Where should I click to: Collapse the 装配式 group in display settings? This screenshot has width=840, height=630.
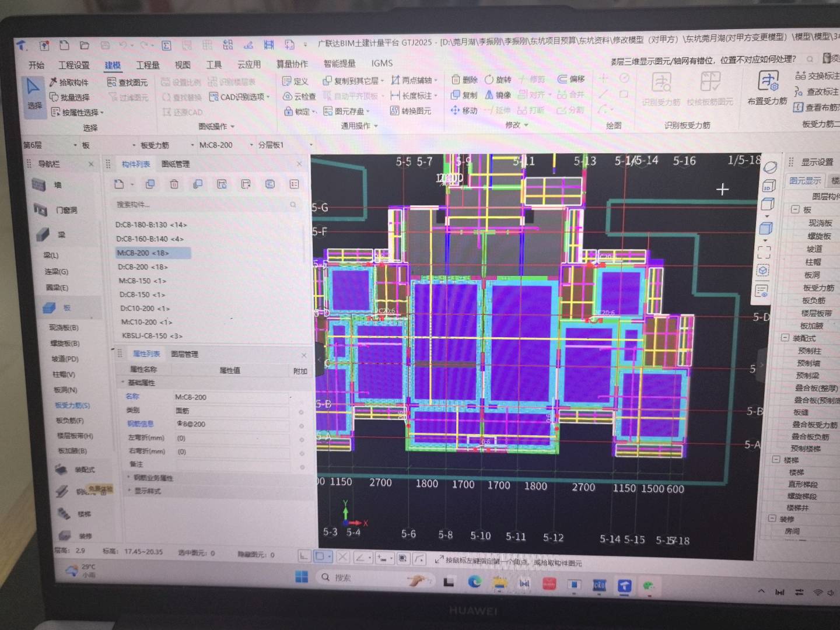[786, 338]
